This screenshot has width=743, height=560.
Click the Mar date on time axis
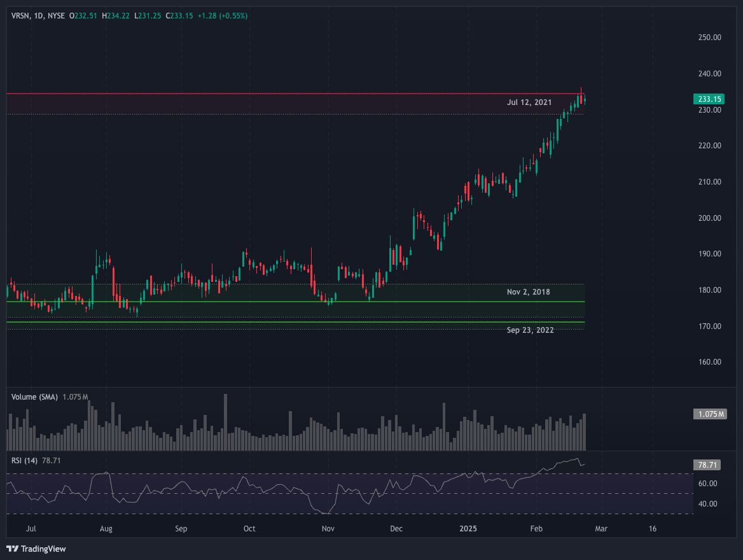click(x=601, y=528)
